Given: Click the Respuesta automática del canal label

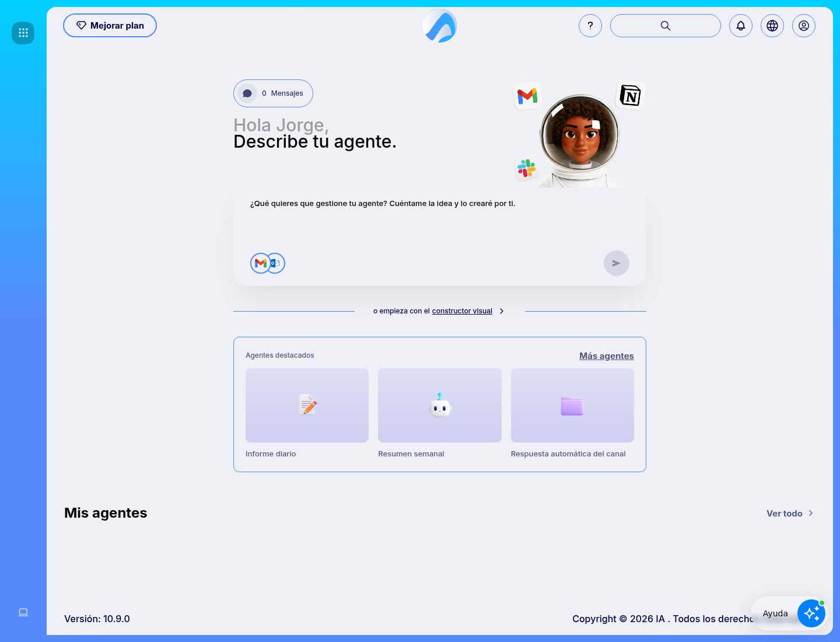Looking at the screenshot, I should (x=568, y=454).
